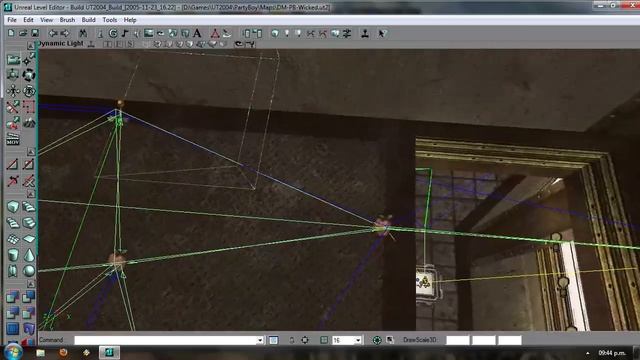The height and width of the screenshot is (360, 640).
Task: Click the CSG Subtract brush icon
Action: pyautogui.click(x=29, y=296)
